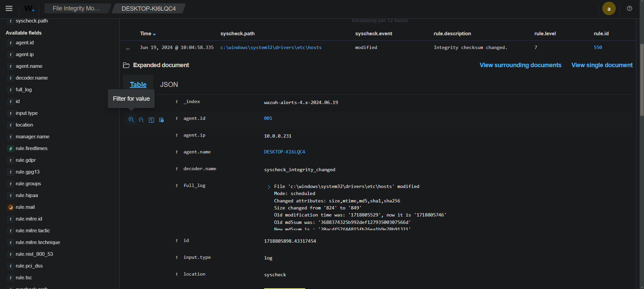Sort by the Time column
The width and height of the screenshot is (644, 289).
coord(148,34)
